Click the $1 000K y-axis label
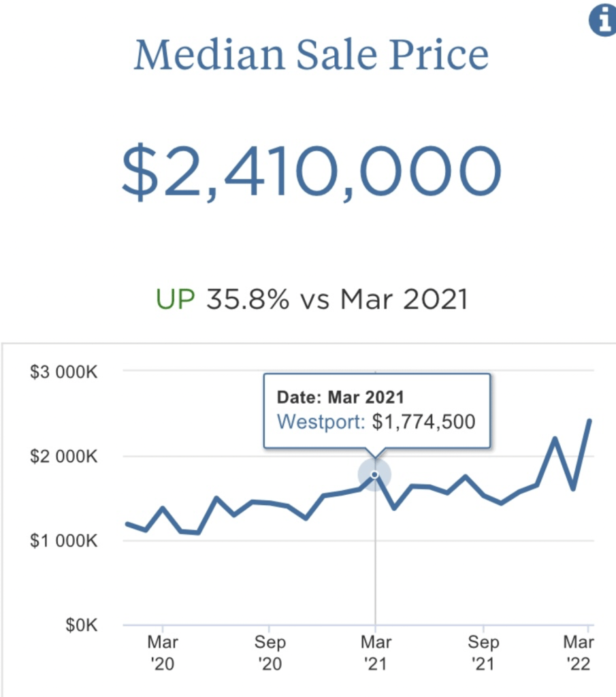 64,541
